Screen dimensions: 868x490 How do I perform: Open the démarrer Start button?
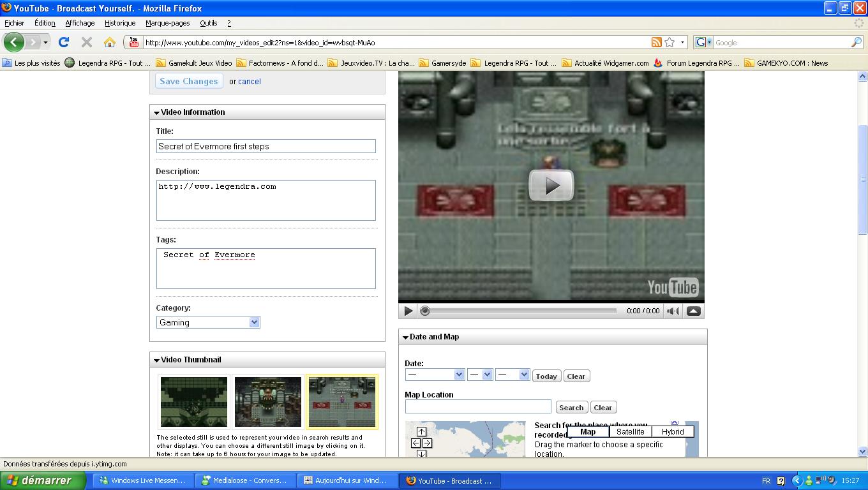(43, 480)
